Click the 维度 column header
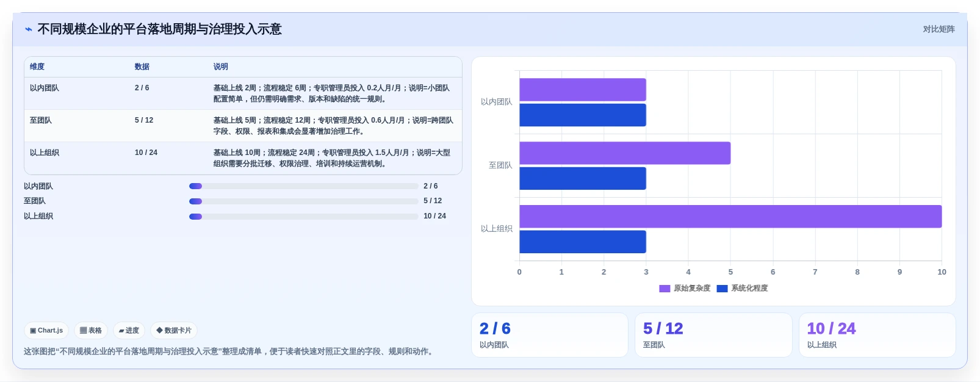Viewport: 980px width, 382px height. 37,67
